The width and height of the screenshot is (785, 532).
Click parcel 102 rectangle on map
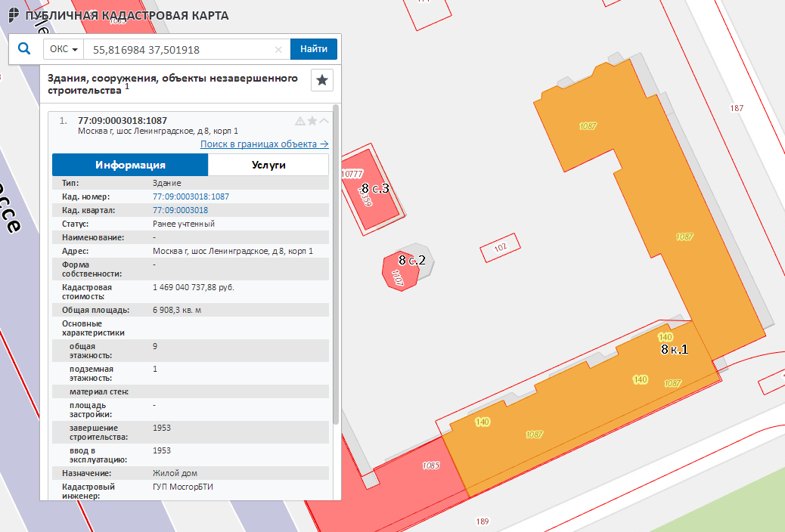click(x=500, y=248)
